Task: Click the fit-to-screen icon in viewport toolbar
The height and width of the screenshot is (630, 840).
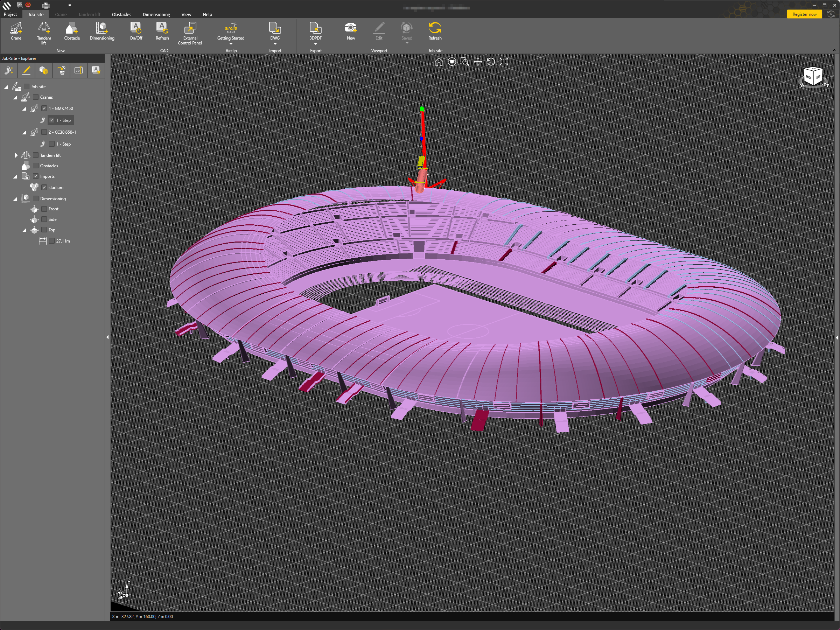Action: tap(504, 62)
